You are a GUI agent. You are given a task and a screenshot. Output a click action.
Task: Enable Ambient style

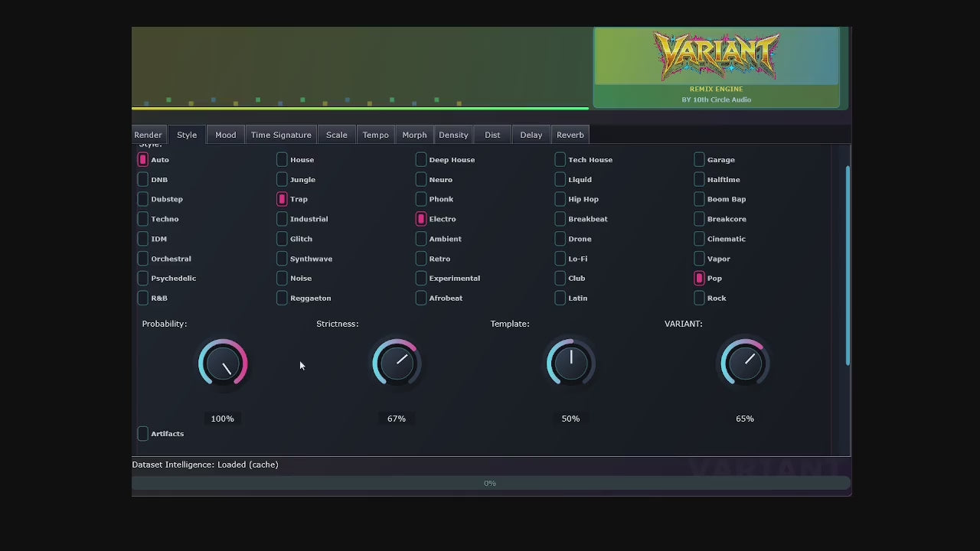(x=421, y=239)
